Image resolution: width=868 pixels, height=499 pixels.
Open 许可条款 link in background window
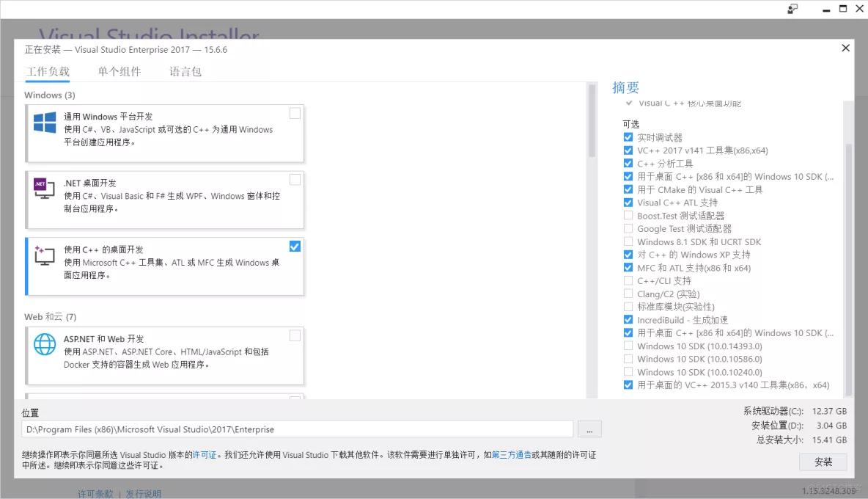pos(95,493)
